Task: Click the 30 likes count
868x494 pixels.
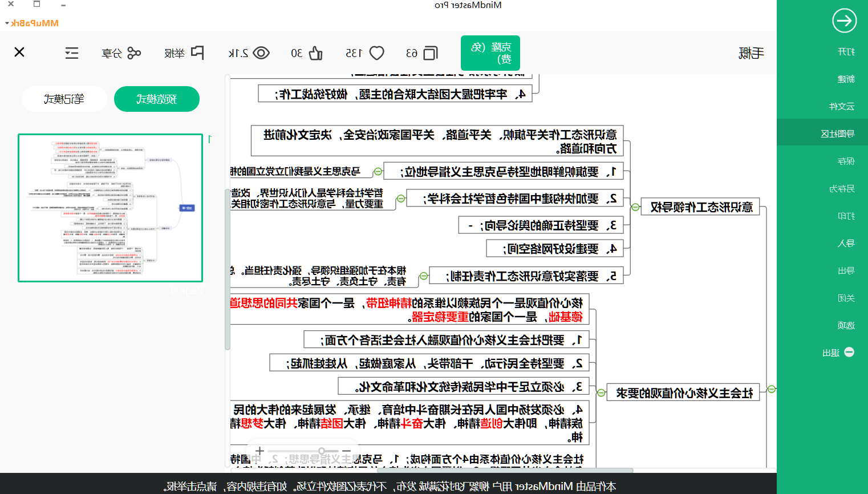Action: pyautogui.click(x=297, y=53)
